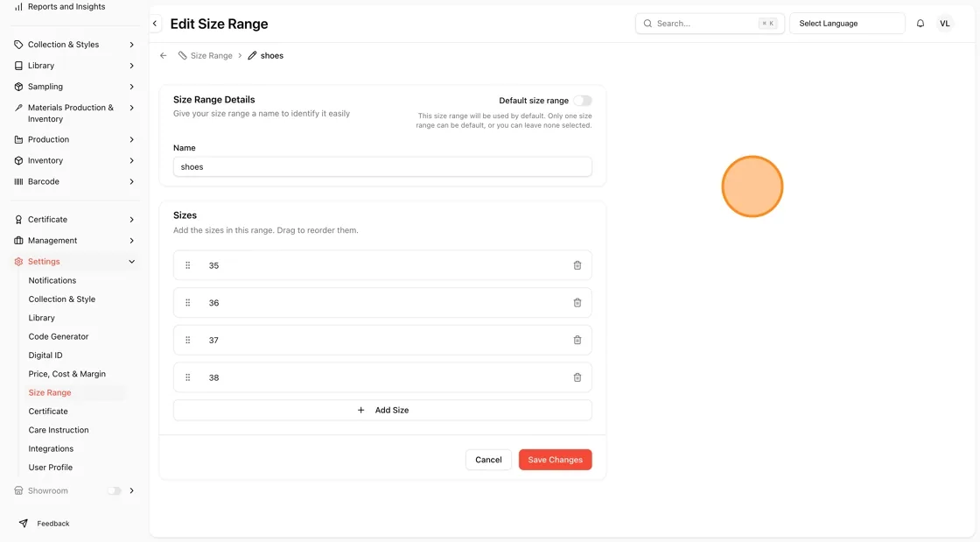Click the size 35 value field
Image resolution: width=980 pixels, height=542 pixels.
click(382, 265)
